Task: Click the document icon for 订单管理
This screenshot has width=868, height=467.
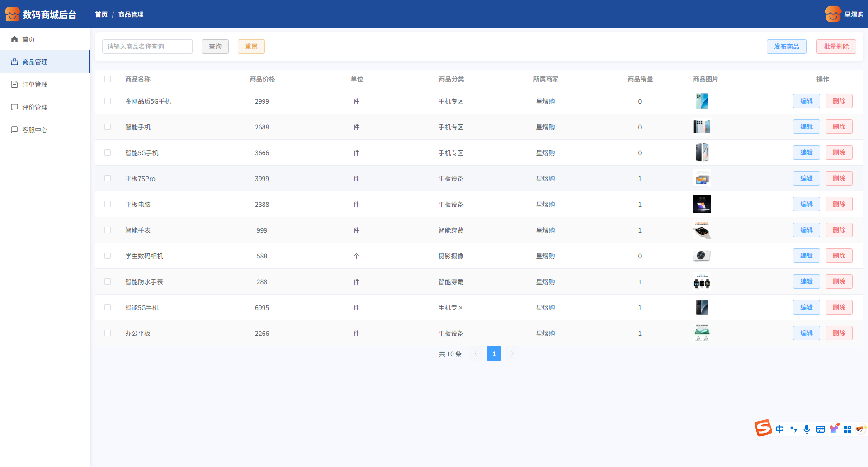Action: tap(14, 85)
